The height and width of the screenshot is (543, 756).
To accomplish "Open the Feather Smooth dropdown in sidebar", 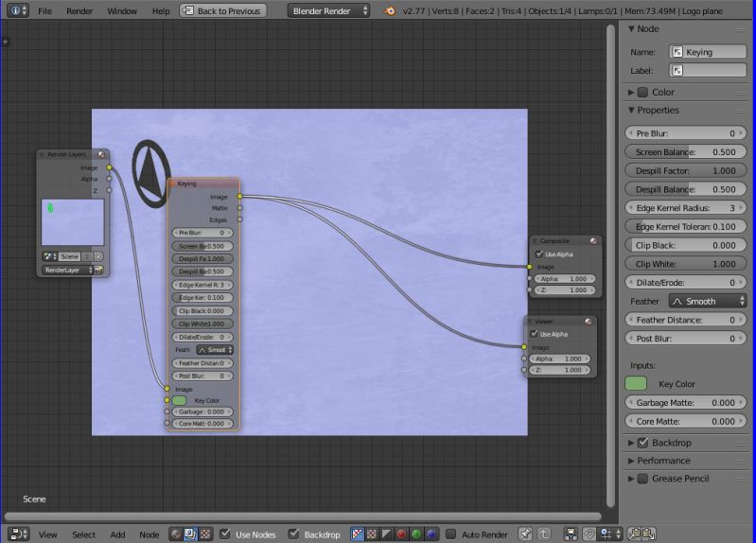I will 708,302.
